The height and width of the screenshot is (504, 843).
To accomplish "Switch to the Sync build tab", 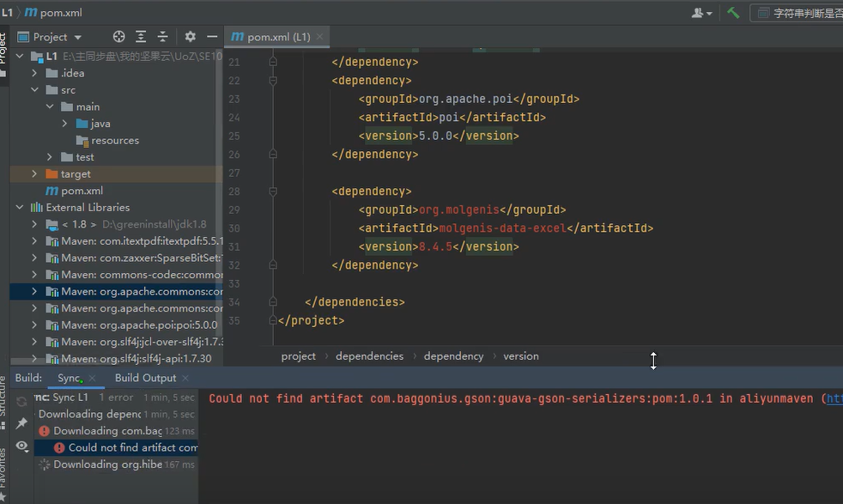I will [69, 378].
